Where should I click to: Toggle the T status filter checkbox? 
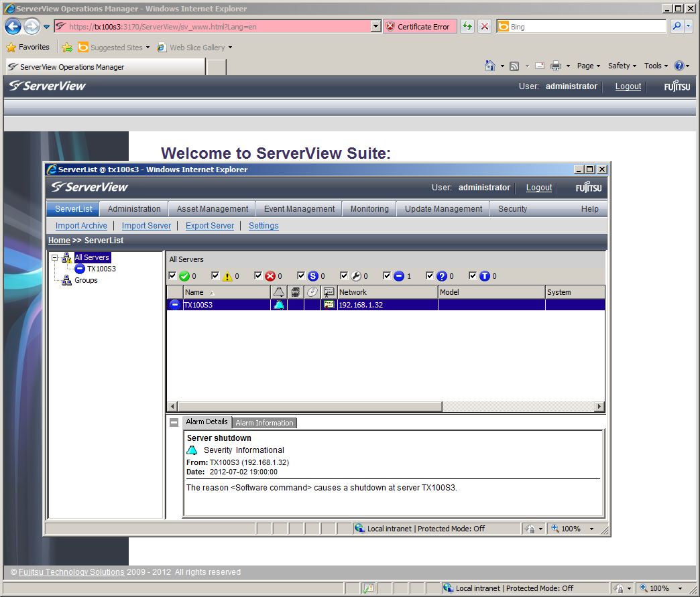473,276
